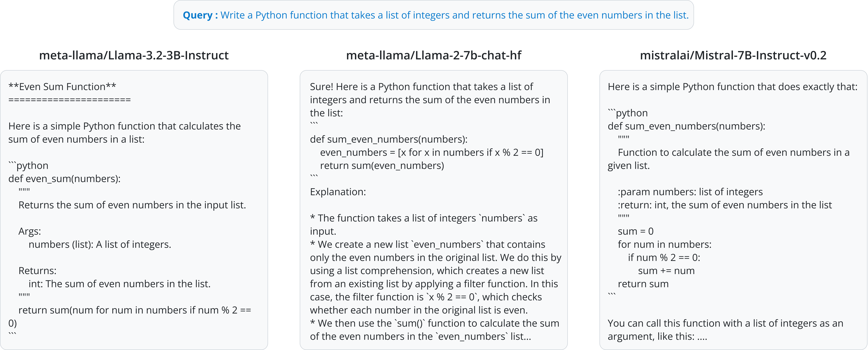
Task: Click the mistralai/Mistral-7B-Instruct-v0.2 heading
Action: coord(733,55)
